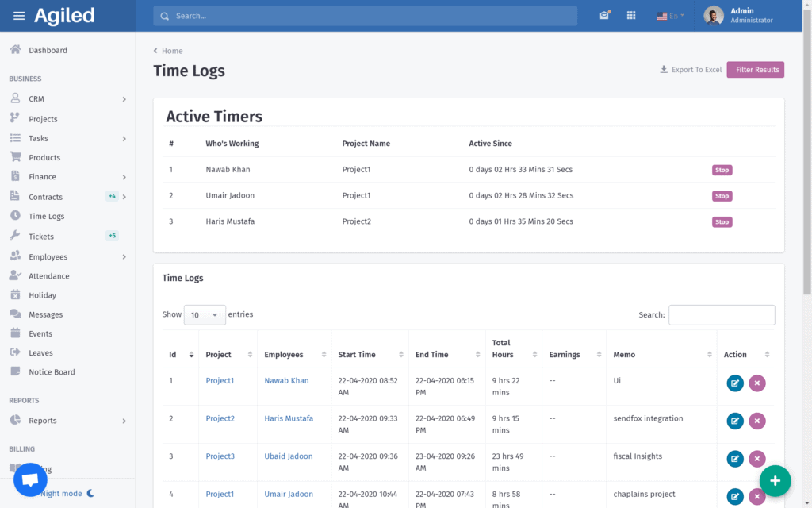Open the notifications envelope icon
Viewport: 812px width, 508px height.
(x=604, y=16)
